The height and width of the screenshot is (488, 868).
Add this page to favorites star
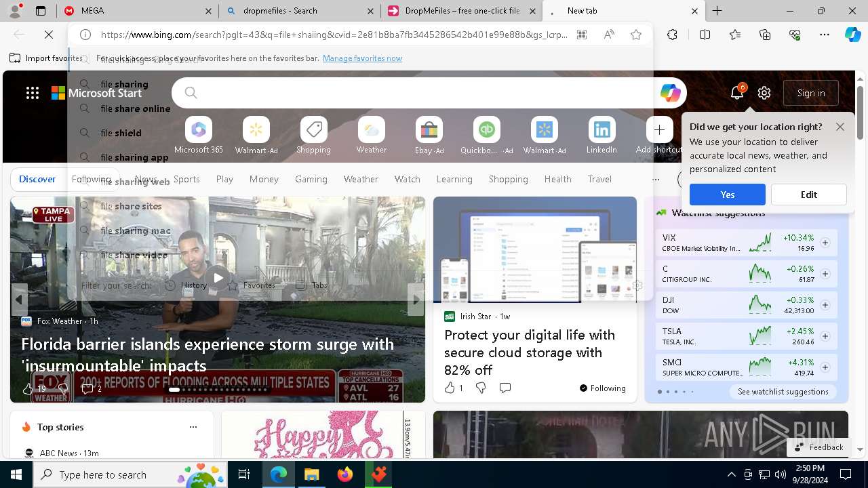636,35
